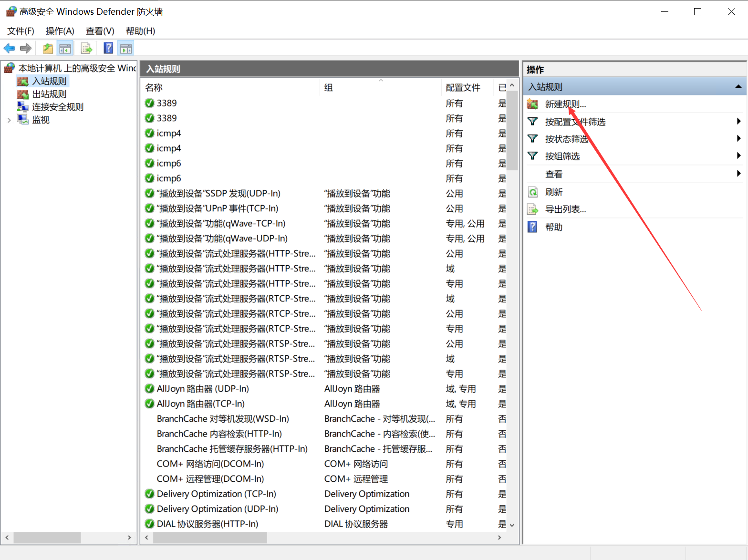The image size is (748, 560).
Task: Toggle the show/hide action pane toolbar icon
Action: [126, 48]
